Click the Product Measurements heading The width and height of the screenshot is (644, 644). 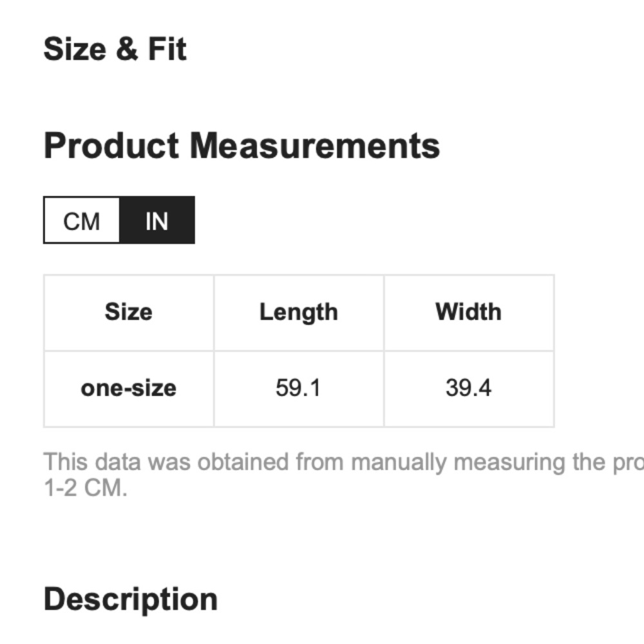point(242,146)
